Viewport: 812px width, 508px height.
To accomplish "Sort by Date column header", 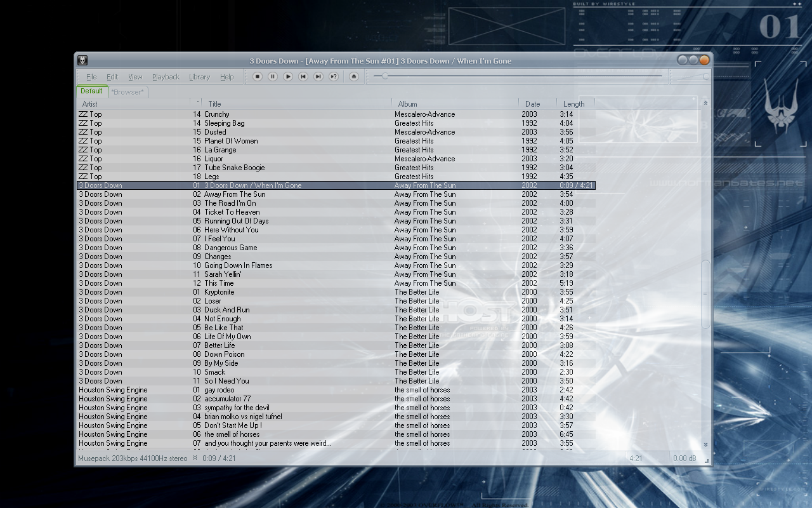I will [x=538, y=104].
